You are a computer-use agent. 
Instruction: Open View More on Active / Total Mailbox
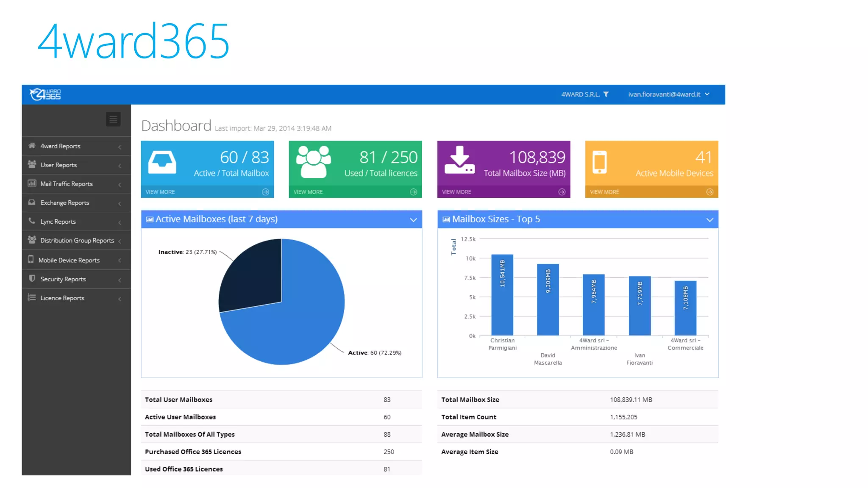coord(161,192)
